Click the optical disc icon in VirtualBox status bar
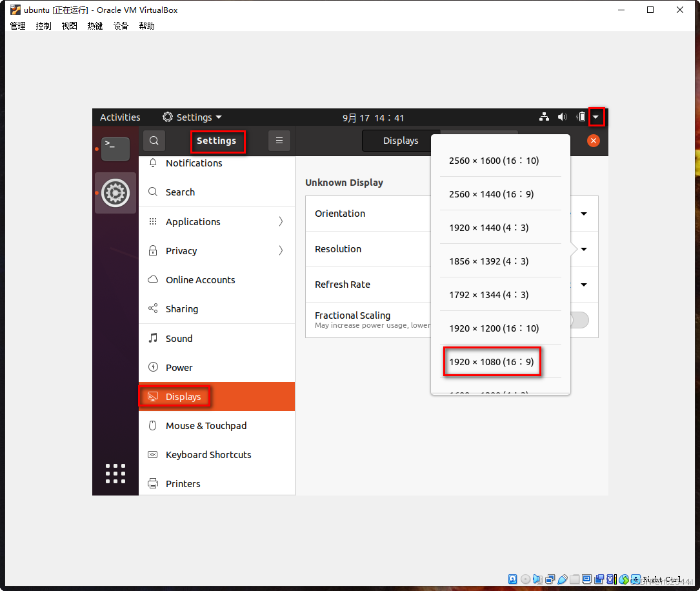The width and height of the screenshot is (700, 591). [x=525, y=579]
